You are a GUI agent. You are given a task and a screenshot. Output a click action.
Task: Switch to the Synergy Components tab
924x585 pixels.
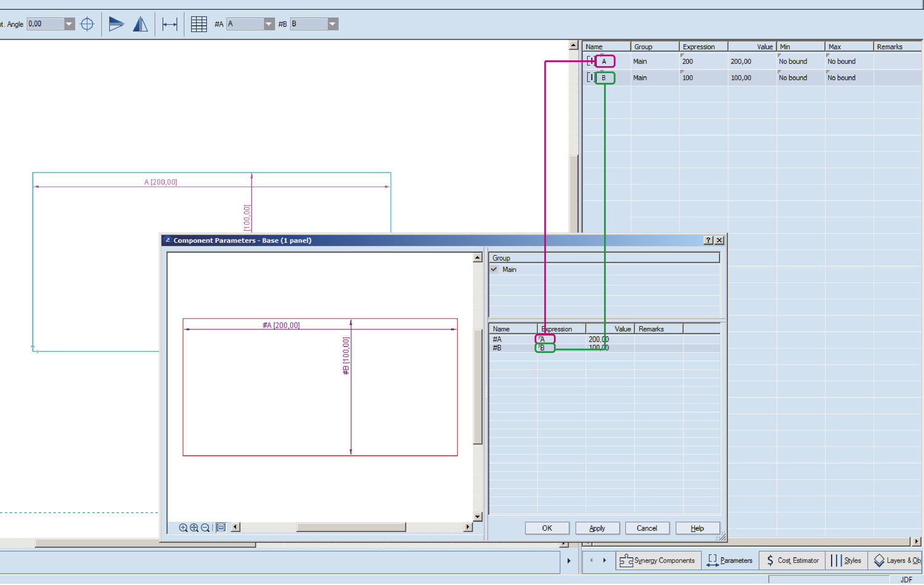(658, 560)
